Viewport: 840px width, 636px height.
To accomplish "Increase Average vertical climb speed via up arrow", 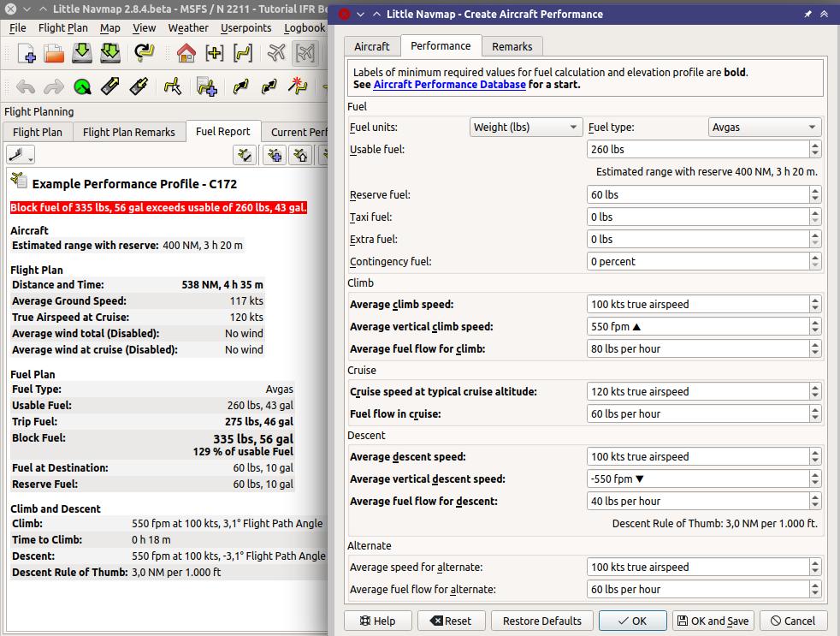I will (815, 323).
